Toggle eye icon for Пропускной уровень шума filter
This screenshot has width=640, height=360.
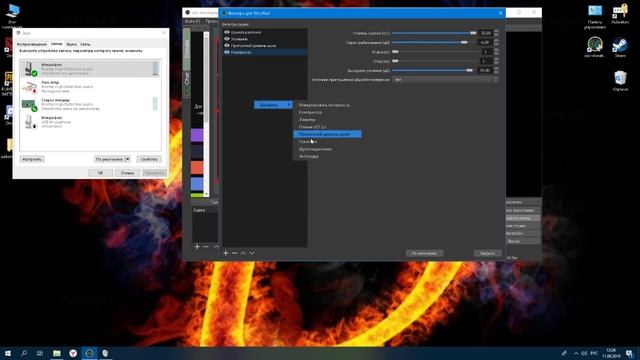point(227,45)
